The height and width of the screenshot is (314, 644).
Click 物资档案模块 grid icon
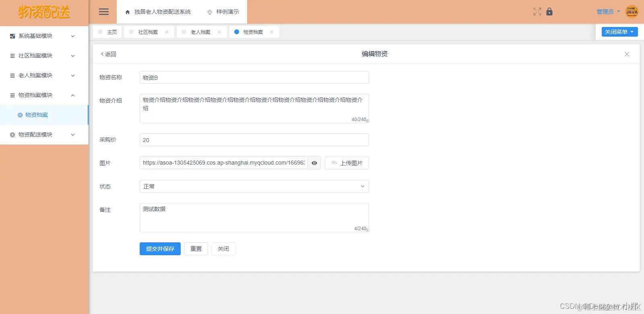[x=12, y=95]
